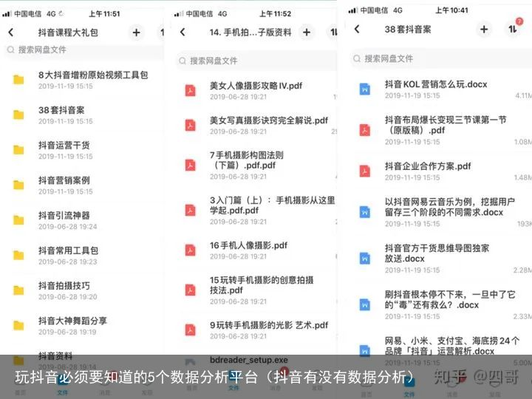Select 刷抖音根本停不下来 docx file name
The image size is (532, 399).
(x=450, y=299)
